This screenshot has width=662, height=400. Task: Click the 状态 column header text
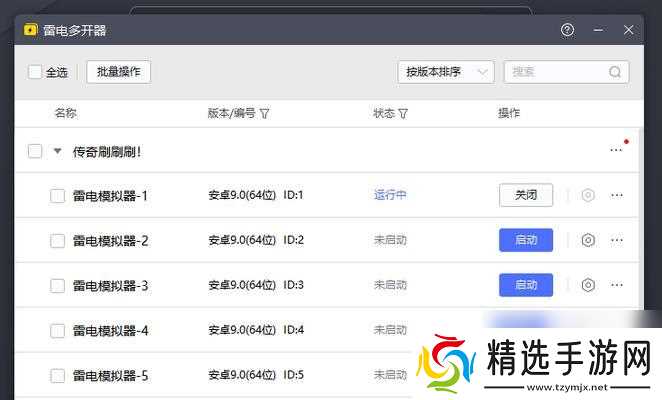[384, 113]
